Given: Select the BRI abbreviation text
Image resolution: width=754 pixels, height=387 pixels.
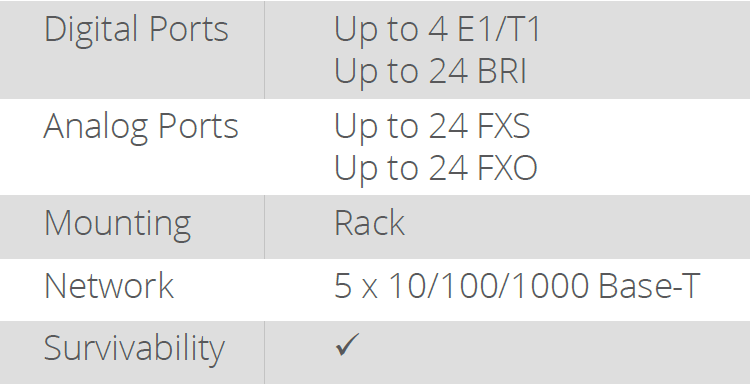Looking at the screenshot, I should pos(503,71).
